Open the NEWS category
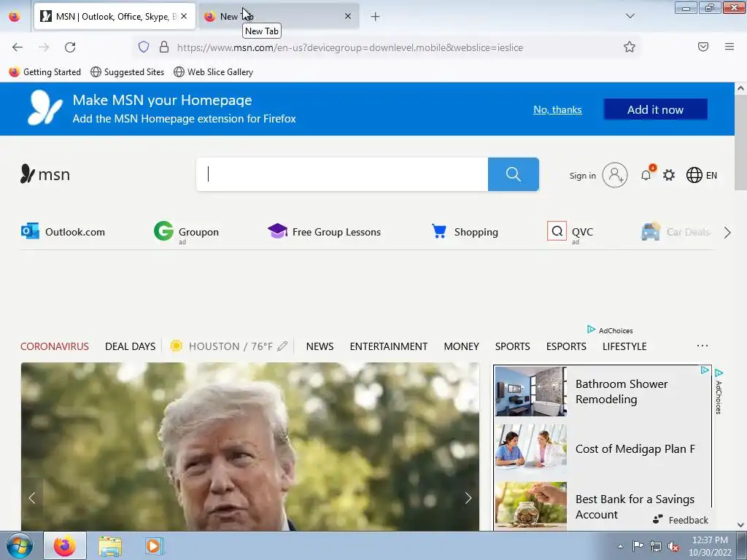Viewport: 747px width, 560px height. (x=320, y=346)
